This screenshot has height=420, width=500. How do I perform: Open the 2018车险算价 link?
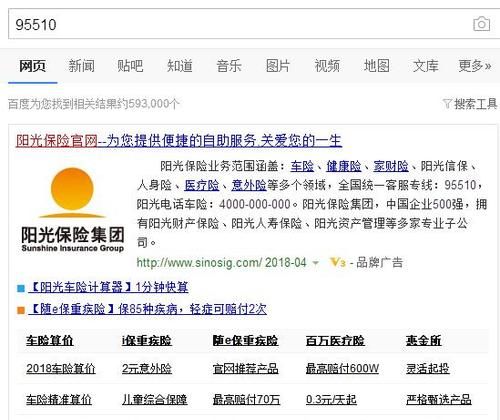coord(61,368)
